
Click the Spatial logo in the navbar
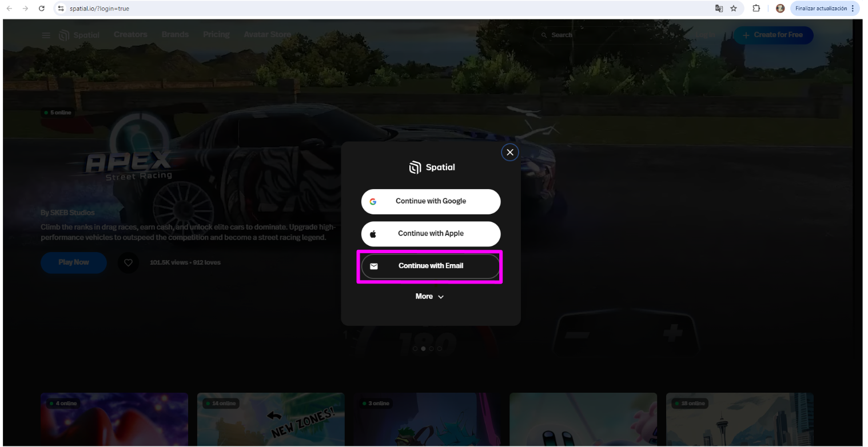pyautogui.click(x=79, y=35)
